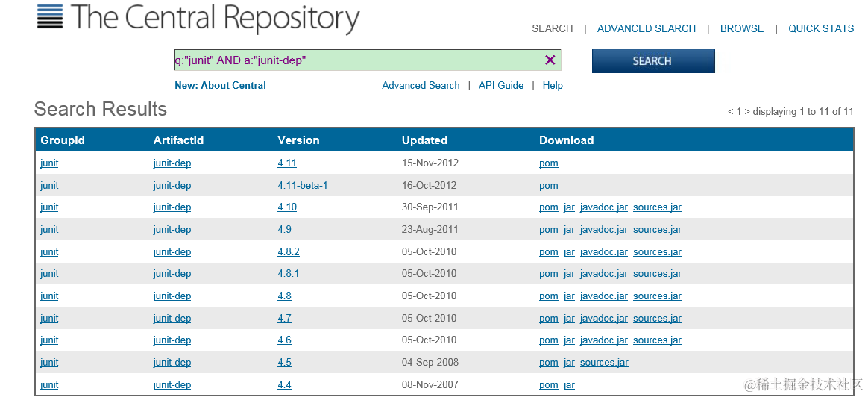The height and width of the screenshot is (397, 868).
Task: Download pom for version 4.11-beta-1
Action: [549, 186]
